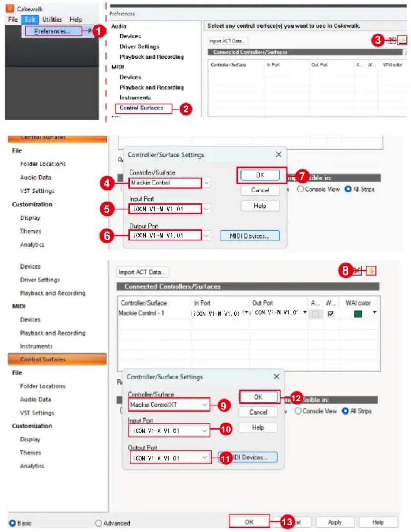This screenshot has height=532, width=411.
Task: Select Folder Locations beside the iCON V1-M dialog
Action: point(43,164)
